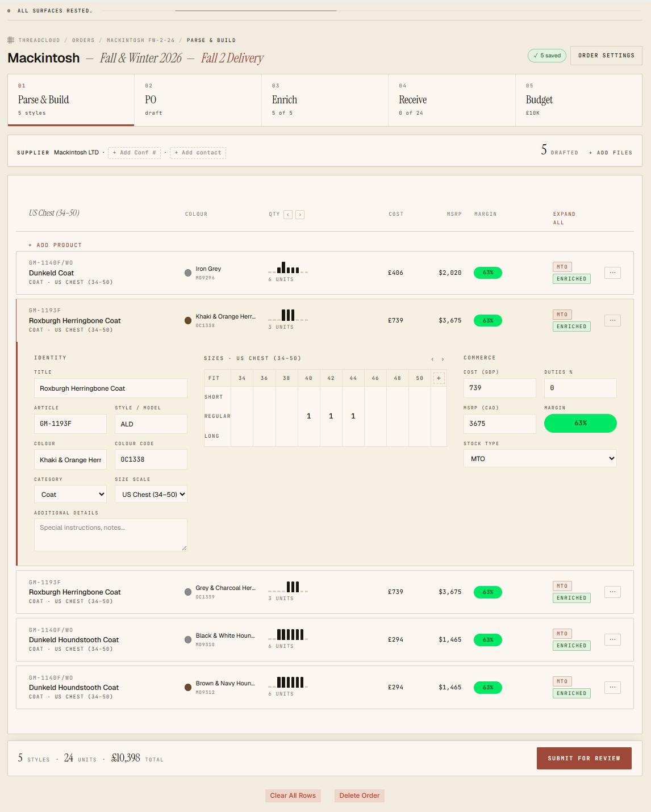Screen dimensions: 651x812
Task: Open the more menu for Black & White Houndstooth row
Action: pos(612,639)
